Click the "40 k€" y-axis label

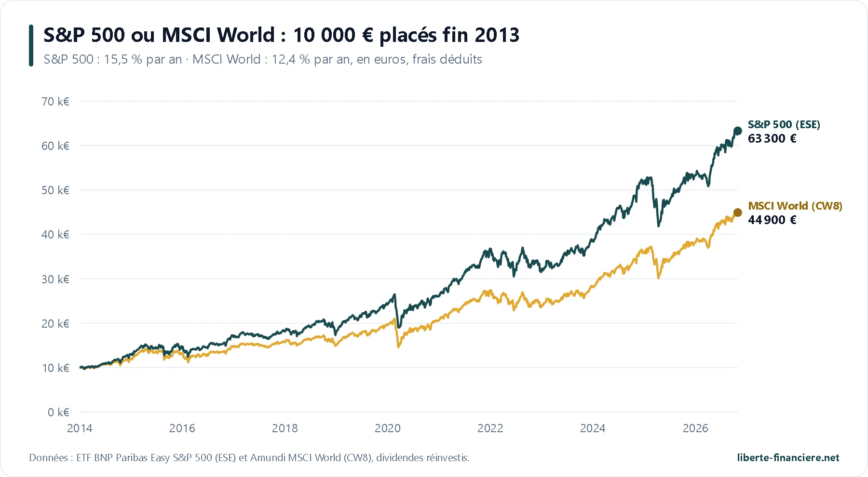pos(55,235)
